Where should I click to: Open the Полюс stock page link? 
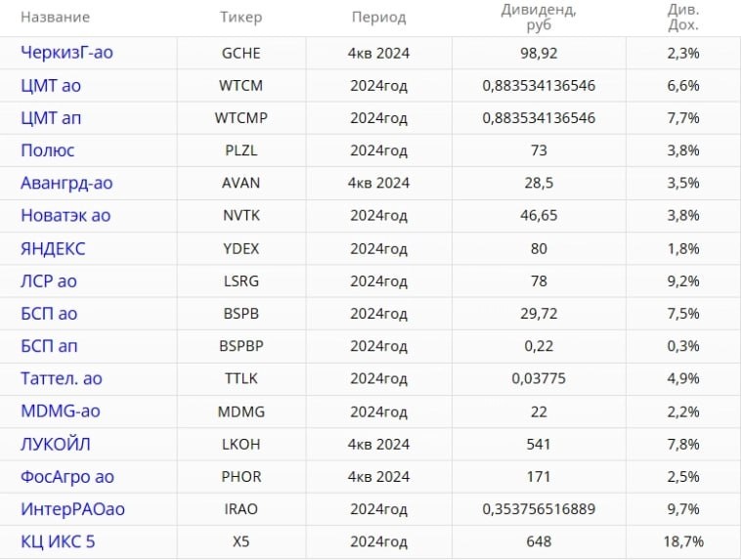(x=48, y=151)
